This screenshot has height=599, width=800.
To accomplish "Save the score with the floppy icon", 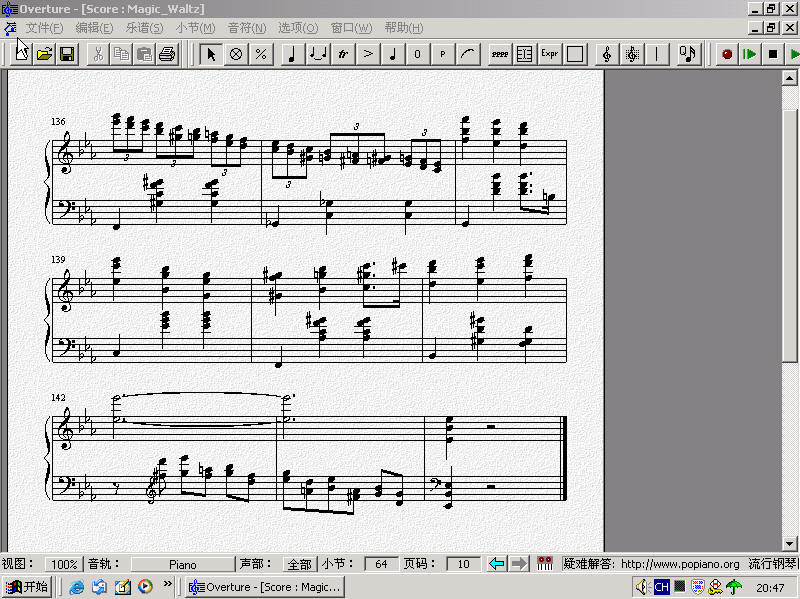I will click(x=67, y=54).
